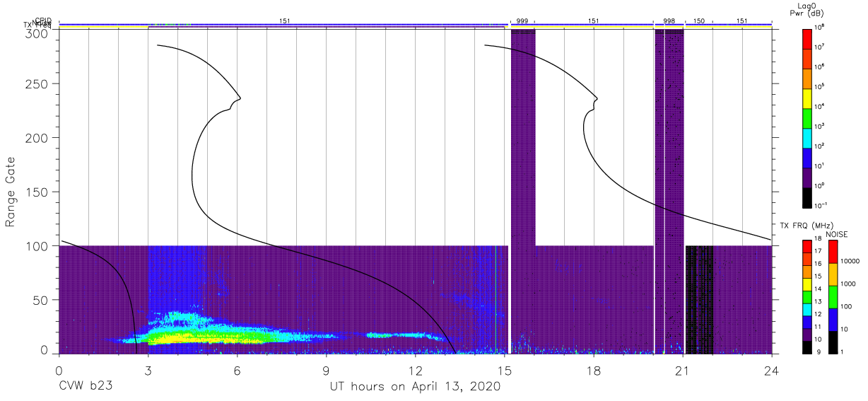Click the x-axis tick label '24'
The height and width of the screenshot is (401, 868).
(x=772, y=369)
